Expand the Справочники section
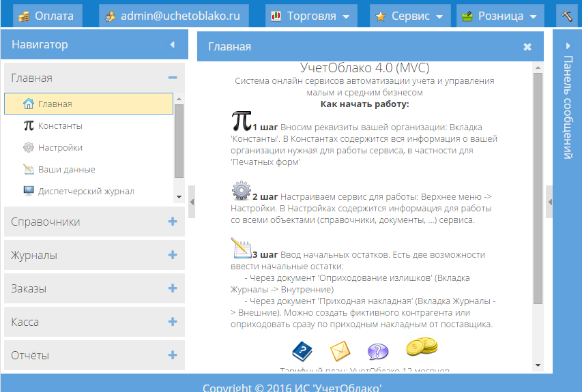 172,222
